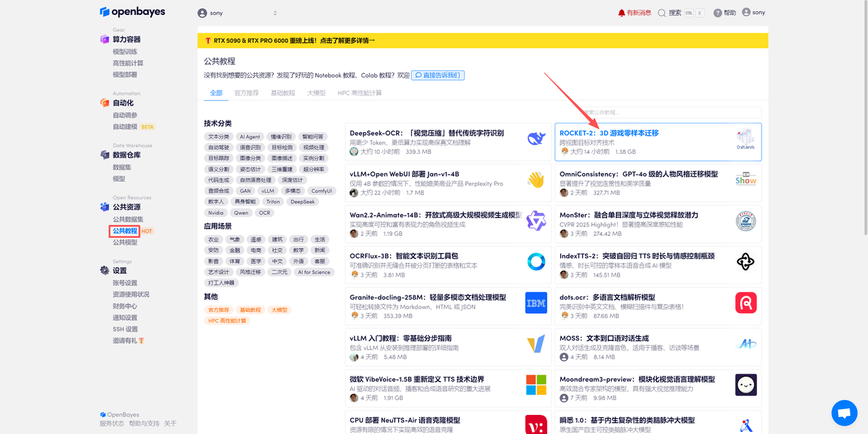Open 公共数据集 in the sidebar

127,219
